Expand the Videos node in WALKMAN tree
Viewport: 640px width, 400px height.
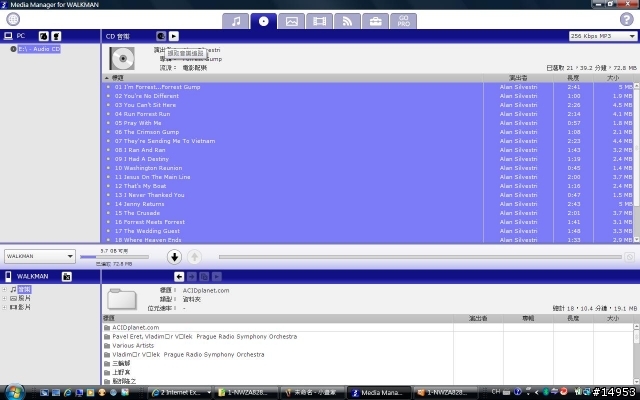tap(4, 307)
